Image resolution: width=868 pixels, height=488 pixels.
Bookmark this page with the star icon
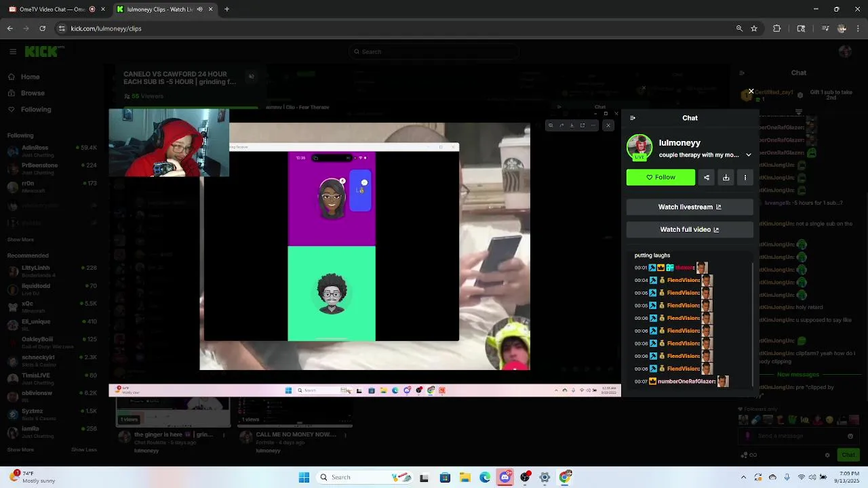coord(754,28)
